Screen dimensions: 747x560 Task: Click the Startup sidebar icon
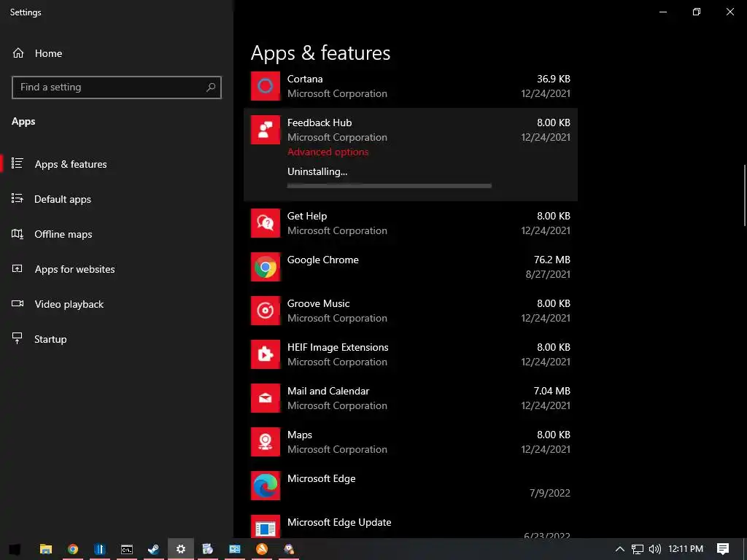tap(18, 338)
